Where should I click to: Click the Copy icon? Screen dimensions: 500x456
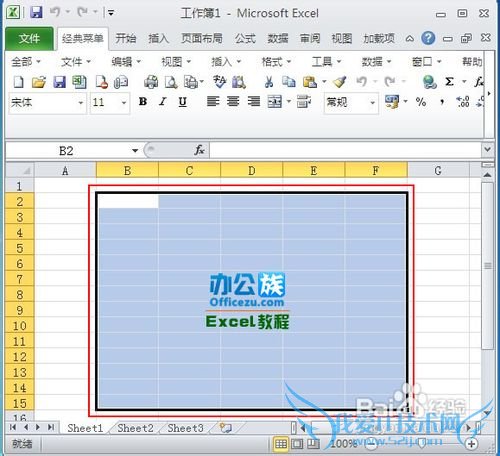pyautogui.click(x=289, y=82)
